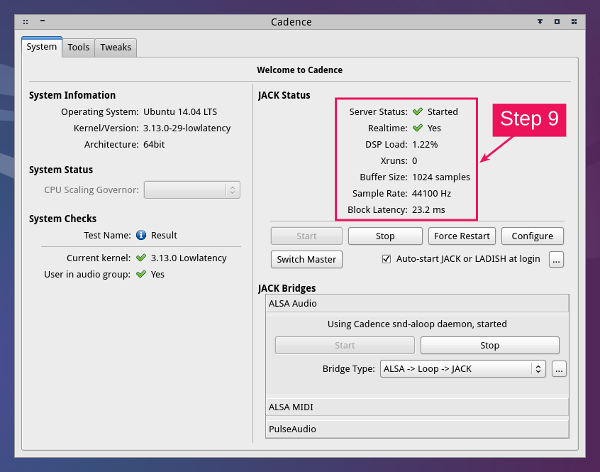Click the 'Started' server status text
The image size is (600, 472).
pyautogui.click(x=443, y=112)
